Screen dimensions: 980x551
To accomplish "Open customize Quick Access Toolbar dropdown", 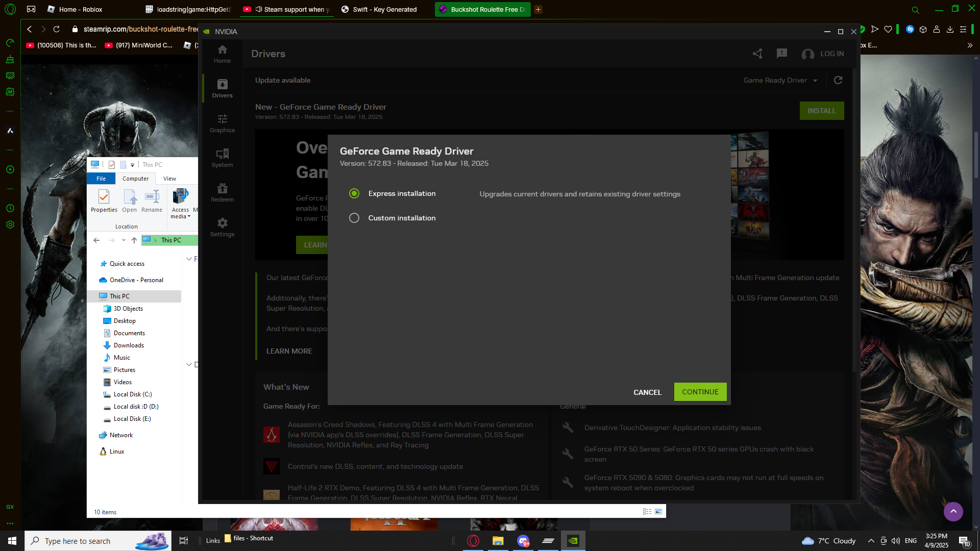I will (x=132, y=165).
